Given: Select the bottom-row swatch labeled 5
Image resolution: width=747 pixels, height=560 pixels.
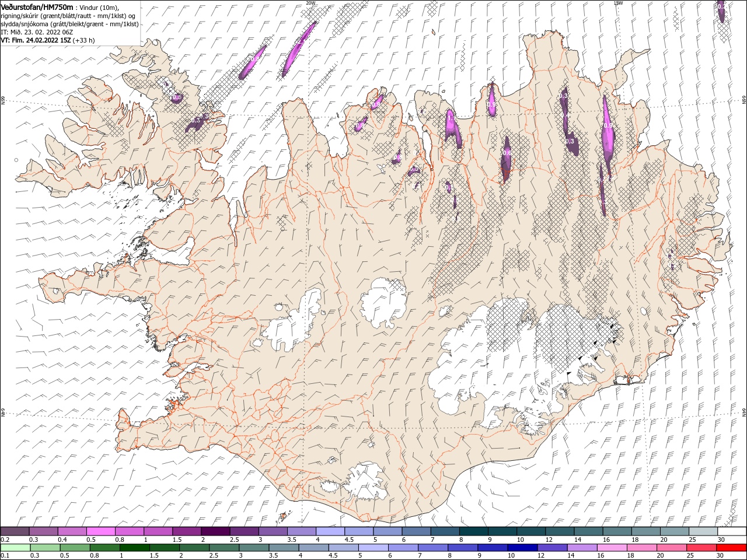Looking at the screenshot, I should (373, 548).
